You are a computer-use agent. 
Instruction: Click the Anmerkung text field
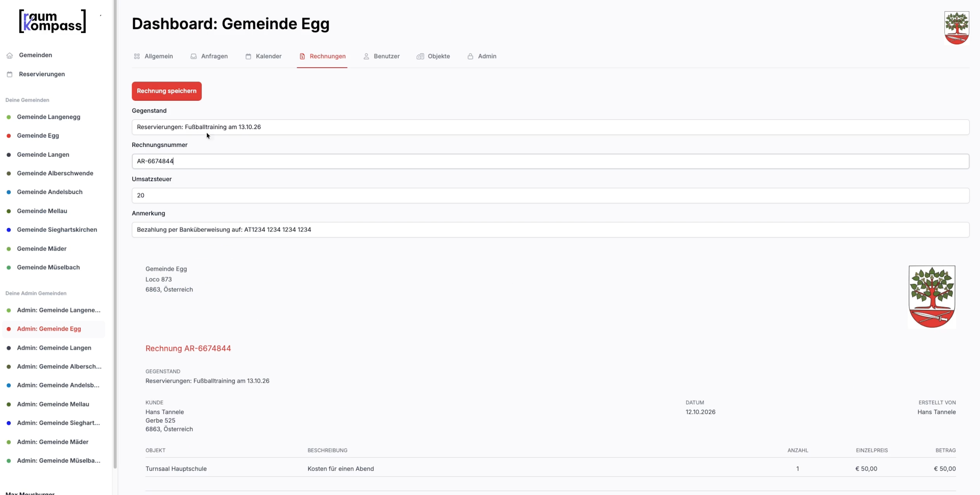[x=551, y=230]
